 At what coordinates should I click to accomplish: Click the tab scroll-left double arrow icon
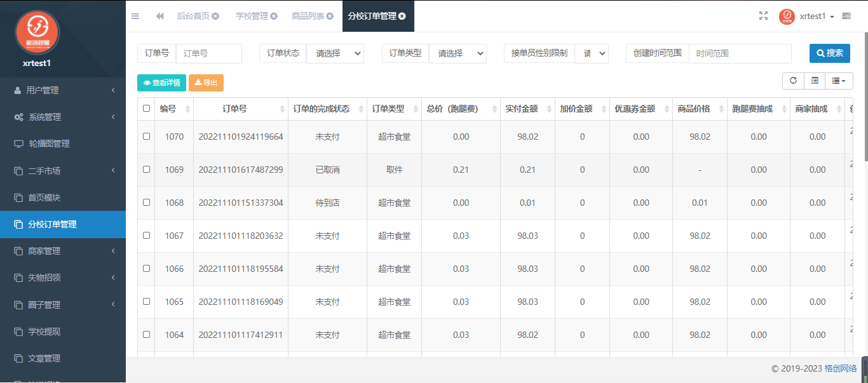pyautogui.click(x=159, y=16)
